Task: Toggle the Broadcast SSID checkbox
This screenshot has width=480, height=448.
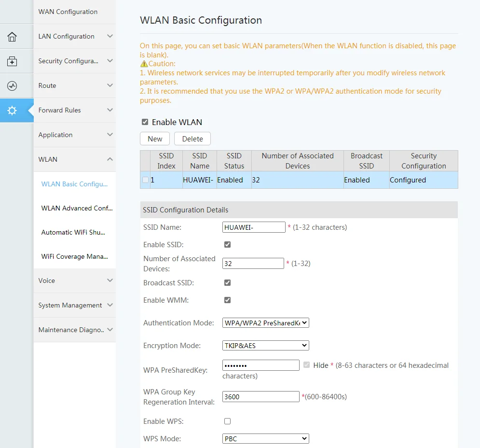Action: 228,283
